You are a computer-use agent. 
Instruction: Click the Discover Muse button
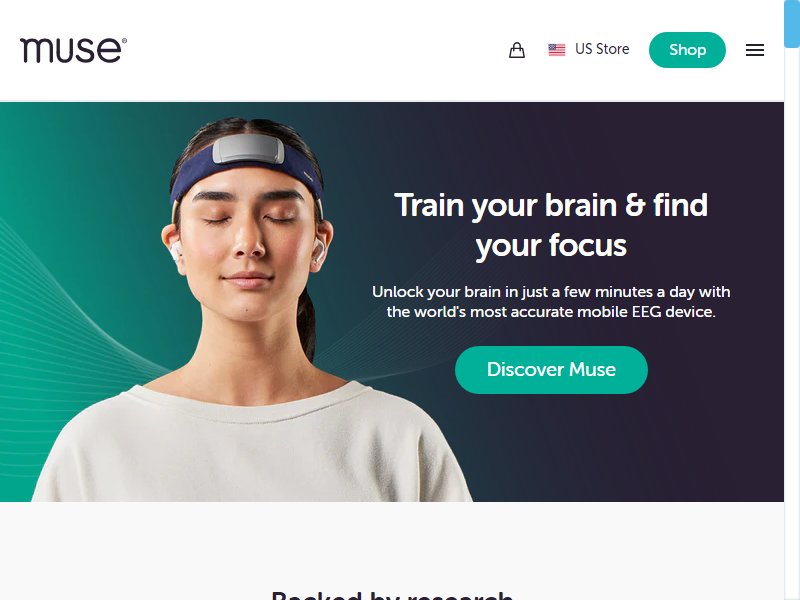tap(551, 369)
